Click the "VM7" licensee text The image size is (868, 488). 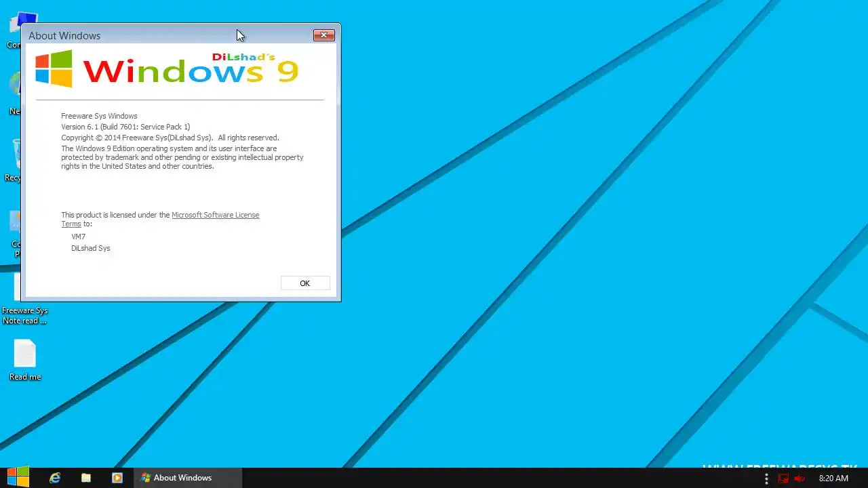tap(79, 237)
